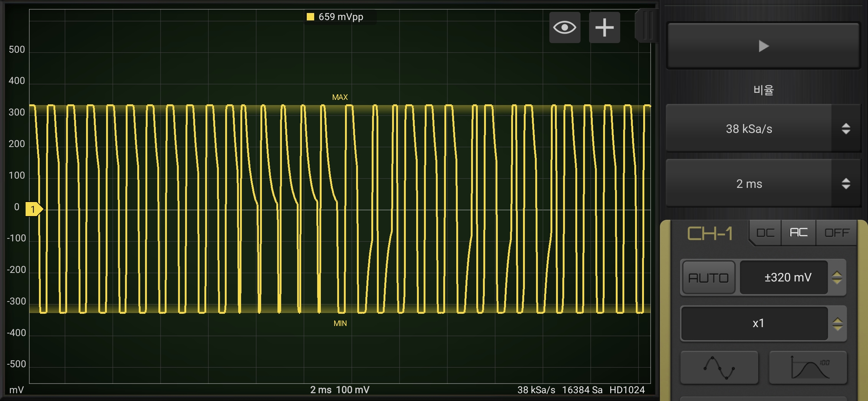Adjust the x1 probe ratio stepper

point(837,323)
